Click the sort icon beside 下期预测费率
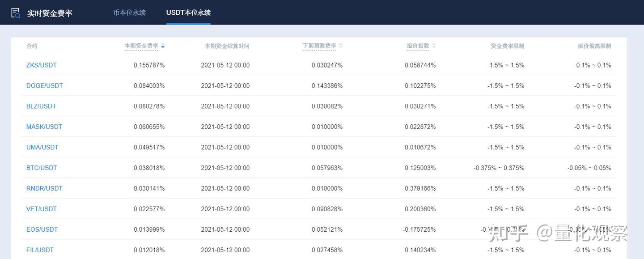The image size is (644, 259). pos(340,45)
